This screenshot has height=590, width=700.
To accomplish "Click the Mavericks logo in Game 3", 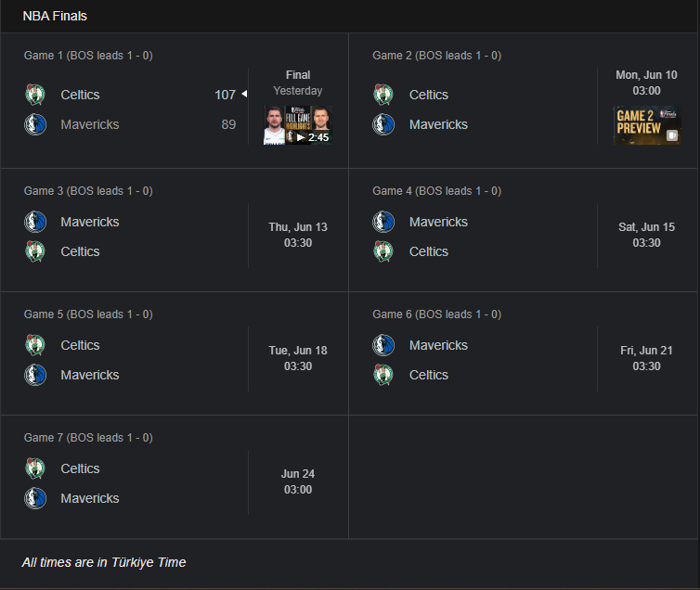I will [x=35, y=222].
